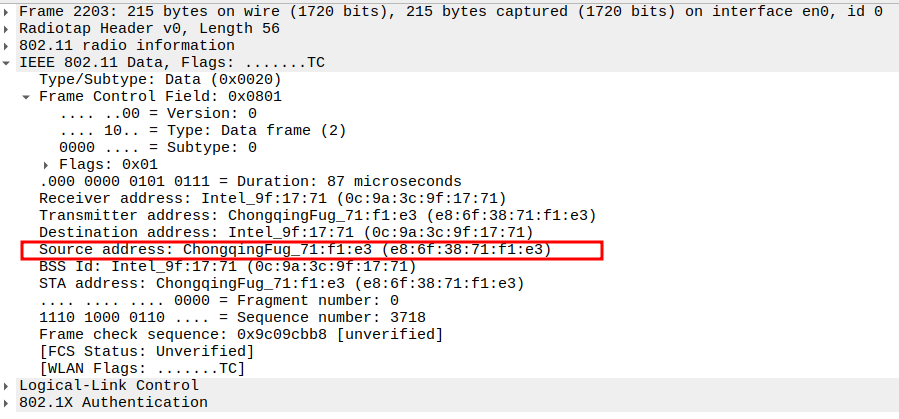Screen dimensions: 899x419
Task: Expand the Radiotap Header v0 section
Action: [x=8, y=29]
